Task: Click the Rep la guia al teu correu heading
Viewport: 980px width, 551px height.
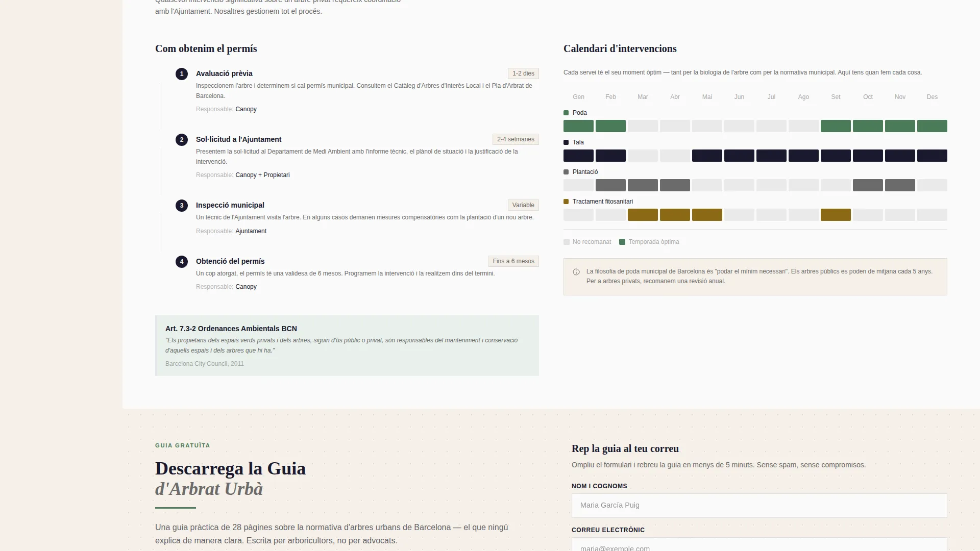Action: (625, 448)
